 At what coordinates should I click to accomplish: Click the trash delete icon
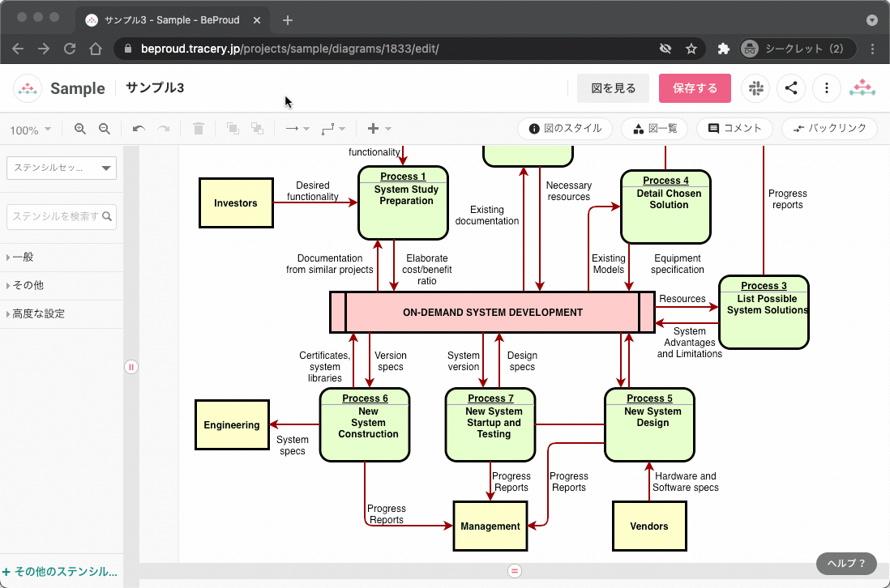click(x=199, y=129)
